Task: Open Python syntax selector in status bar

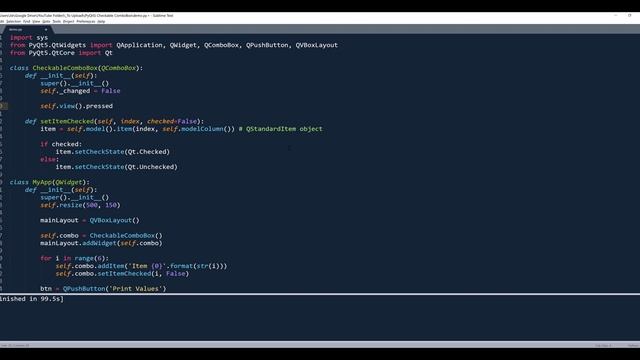Action: click(x=633, y=345)
